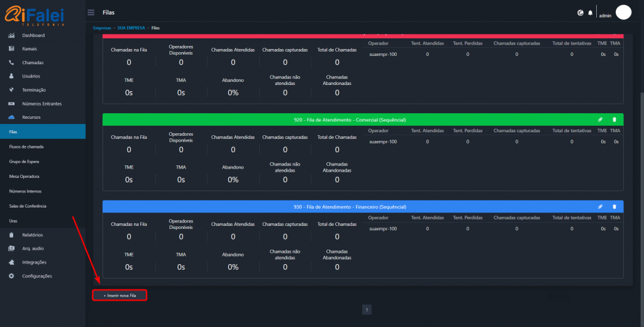Expand the Configurações menu
644x327 pixels.
click(36, 276)
